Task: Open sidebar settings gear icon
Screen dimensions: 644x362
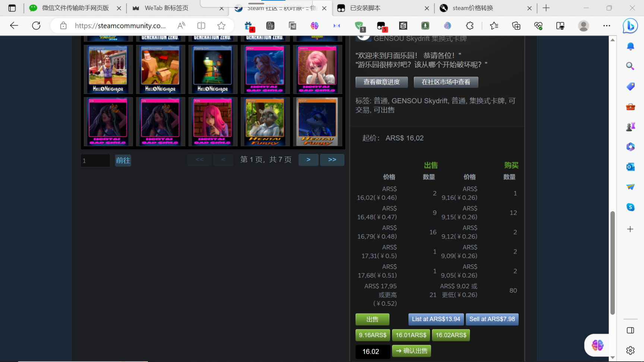Action: [x=630, y=350]
